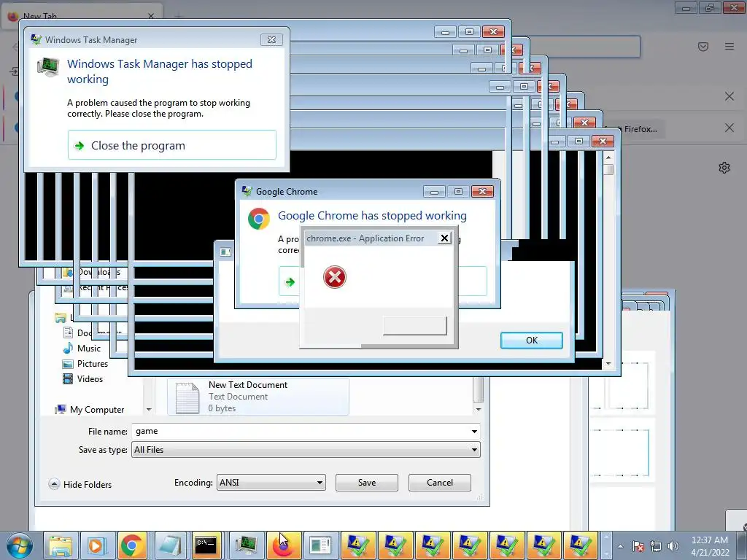Viewport: 747px width, 560px height.
Task: Switch to Firefox on the taskbar
Action: point(283,545)
